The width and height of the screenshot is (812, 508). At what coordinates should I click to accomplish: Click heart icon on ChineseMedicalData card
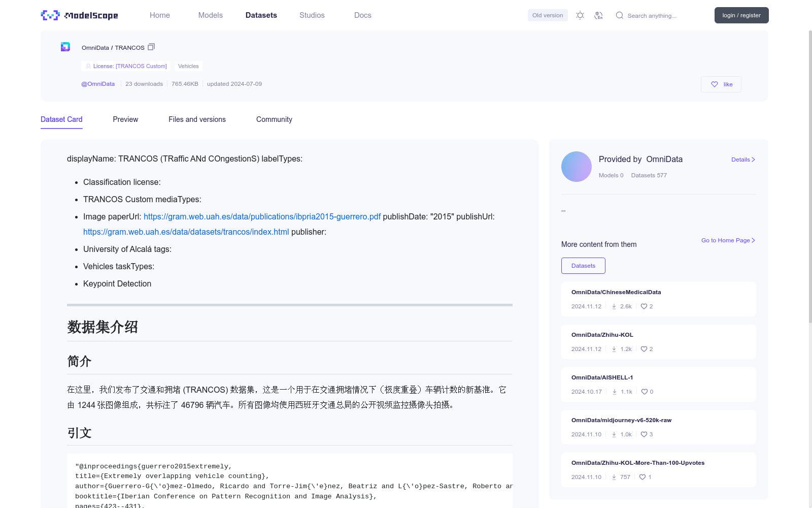644,306
